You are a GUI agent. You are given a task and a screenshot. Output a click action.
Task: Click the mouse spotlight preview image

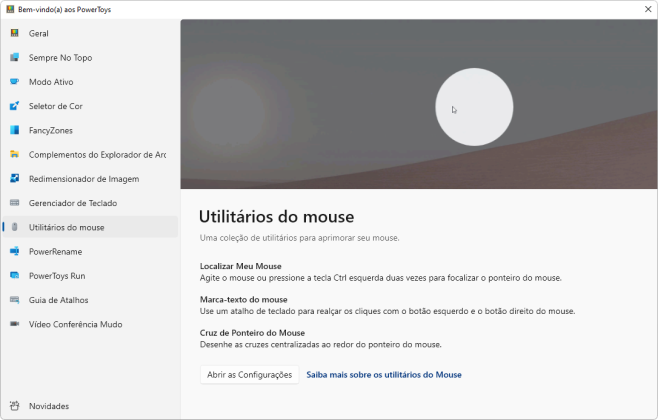pos(419,104)
